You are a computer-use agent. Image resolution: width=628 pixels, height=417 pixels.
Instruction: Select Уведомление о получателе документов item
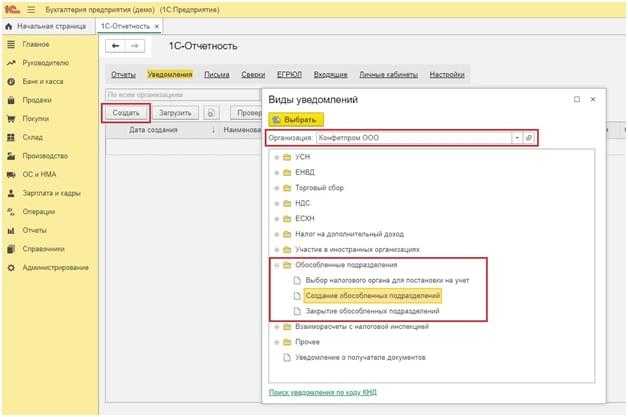[360, 357]
